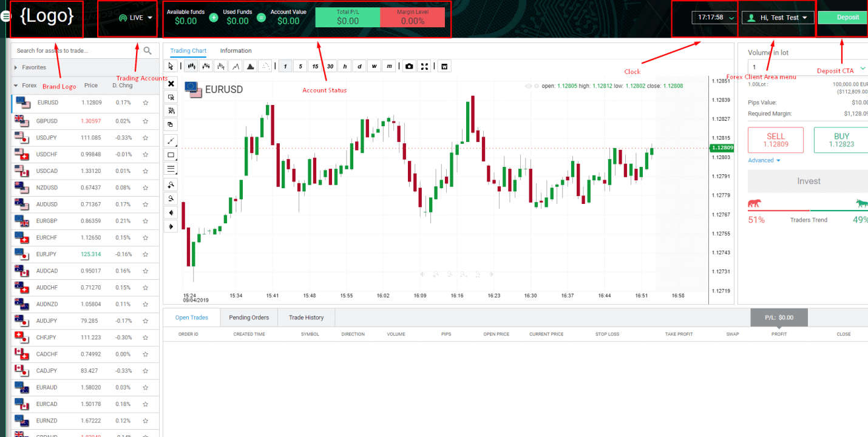Add GBPUSD to favorites with star
This screenshot has height=437, width=868.
coord(146,121)
